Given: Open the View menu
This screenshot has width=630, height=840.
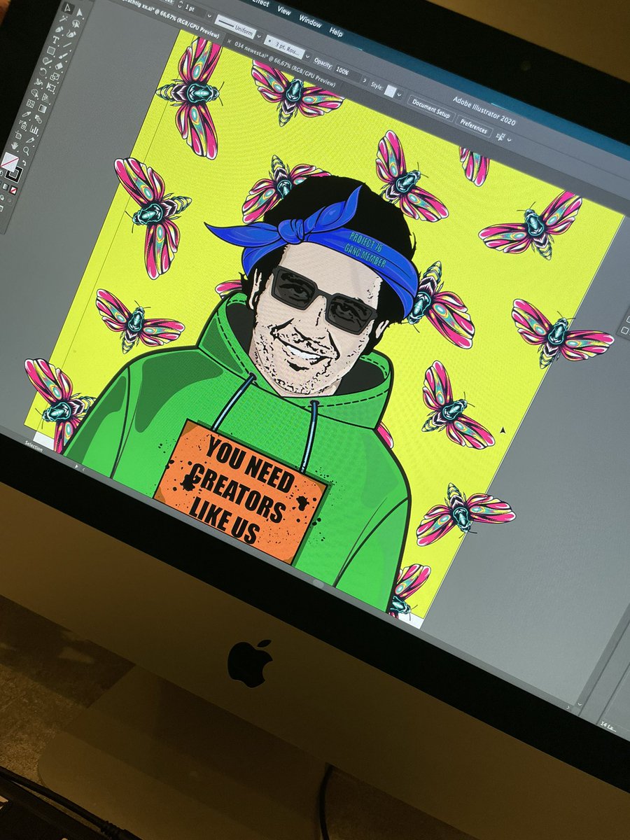Looking at the screenshot, I should (283, 11).
